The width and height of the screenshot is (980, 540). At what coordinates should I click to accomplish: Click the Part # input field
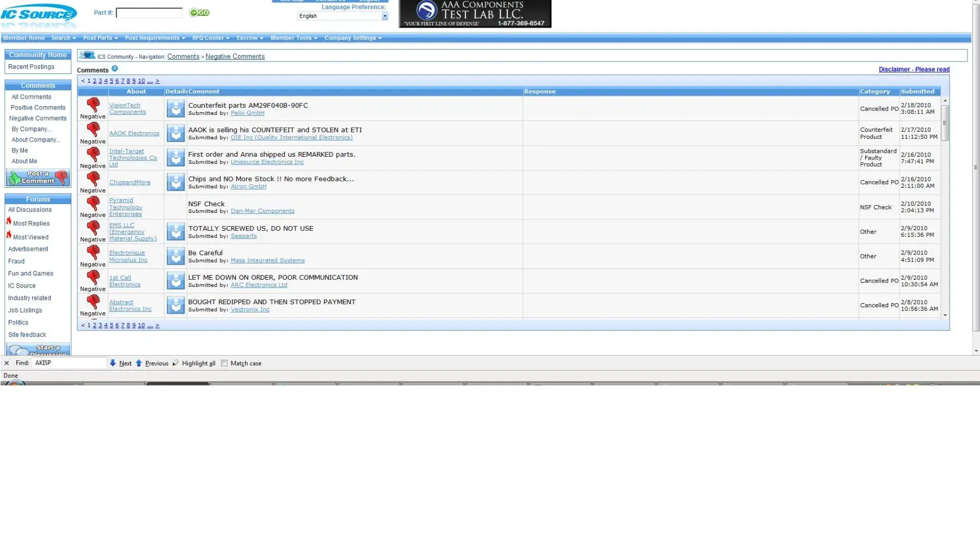[149, 13]
